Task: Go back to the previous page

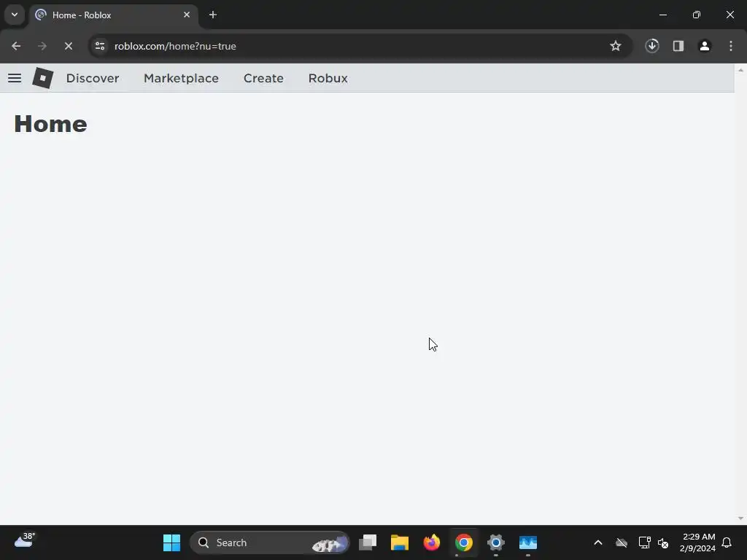Action: [x=16, y=46]
